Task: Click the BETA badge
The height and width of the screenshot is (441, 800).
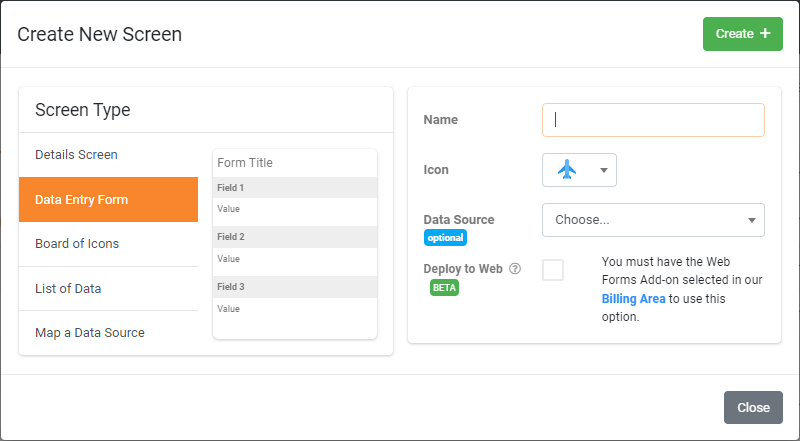Action: coord(444,287)
